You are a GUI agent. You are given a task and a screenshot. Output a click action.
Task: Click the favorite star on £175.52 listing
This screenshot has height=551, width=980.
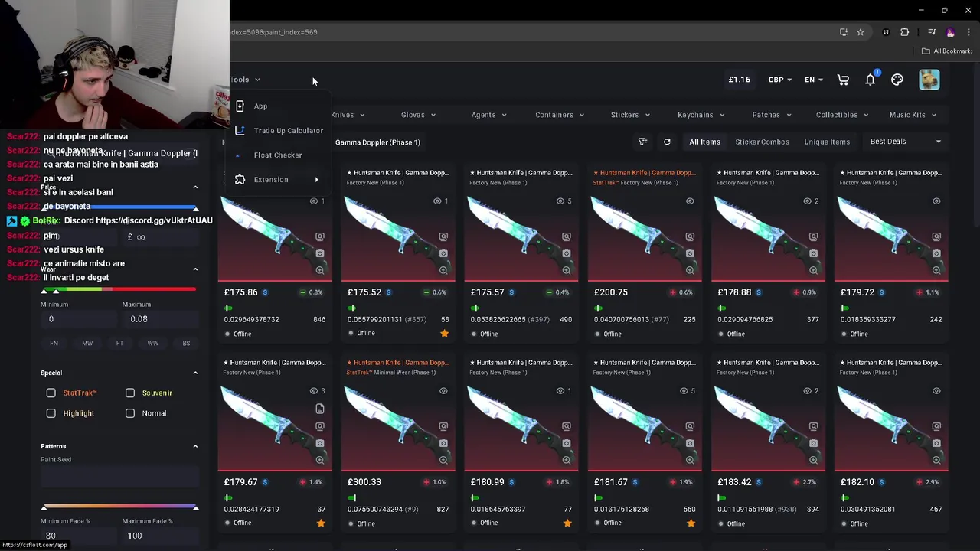(444, 333)
